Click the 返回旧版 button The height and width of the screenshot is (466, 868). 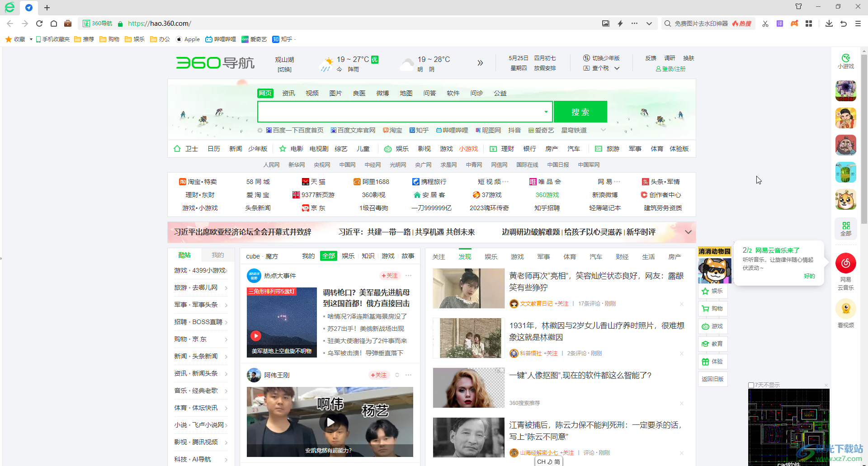tap(713, 379)
